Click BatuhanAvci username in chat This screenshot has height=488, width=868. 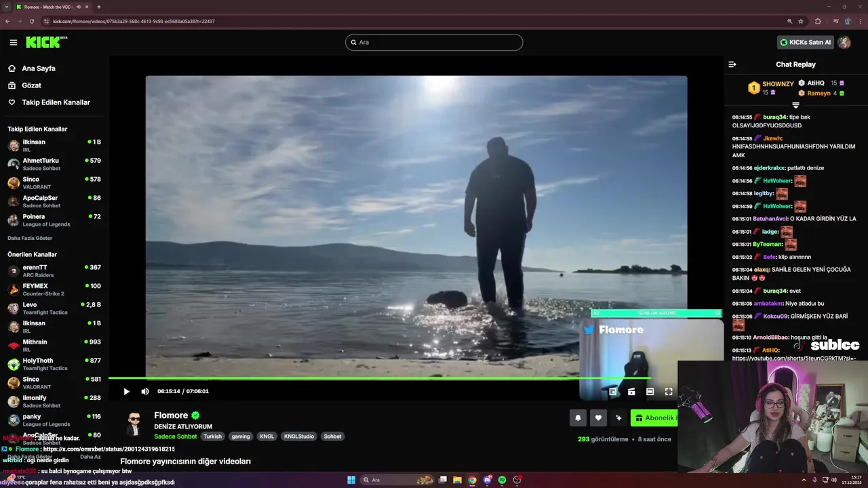click(770, 219)
